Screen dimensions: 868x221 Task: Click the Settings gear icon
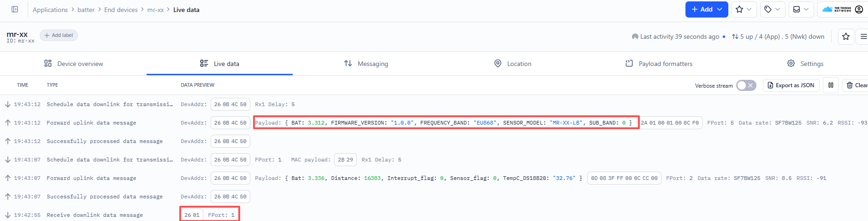[x=791, y=63]
